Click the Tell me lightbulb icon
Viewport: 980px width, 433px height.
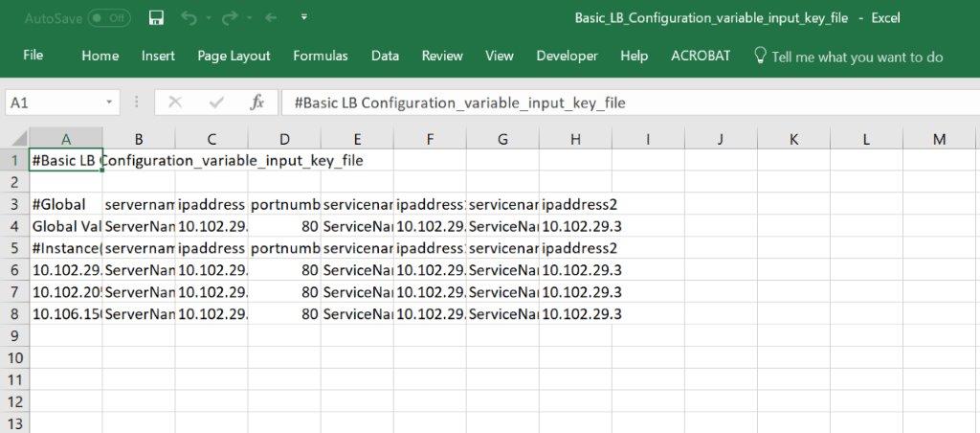coord(760,56)
